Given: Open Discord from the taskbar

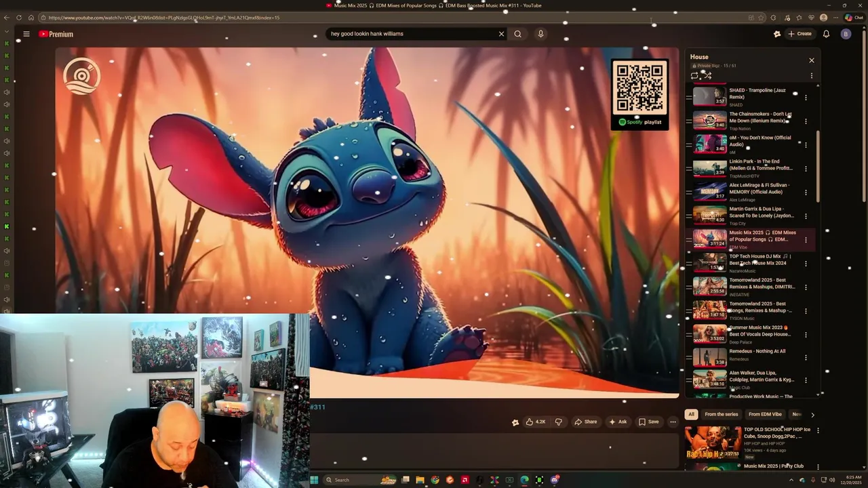Looking at the screenshot, I should pos(555,480).
